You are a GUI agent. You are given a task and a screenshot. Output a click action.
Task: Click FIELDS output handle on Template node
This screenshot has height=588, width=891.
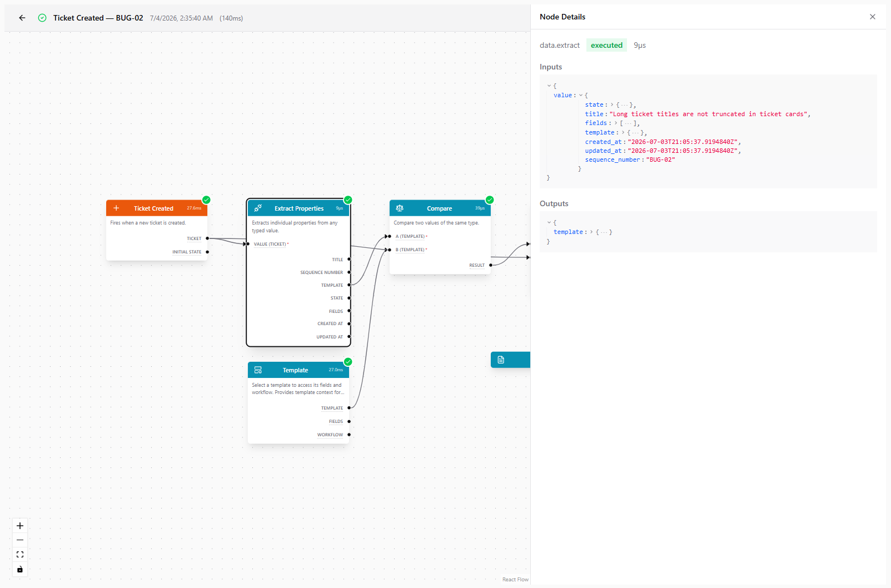click(x=349, y=421)
